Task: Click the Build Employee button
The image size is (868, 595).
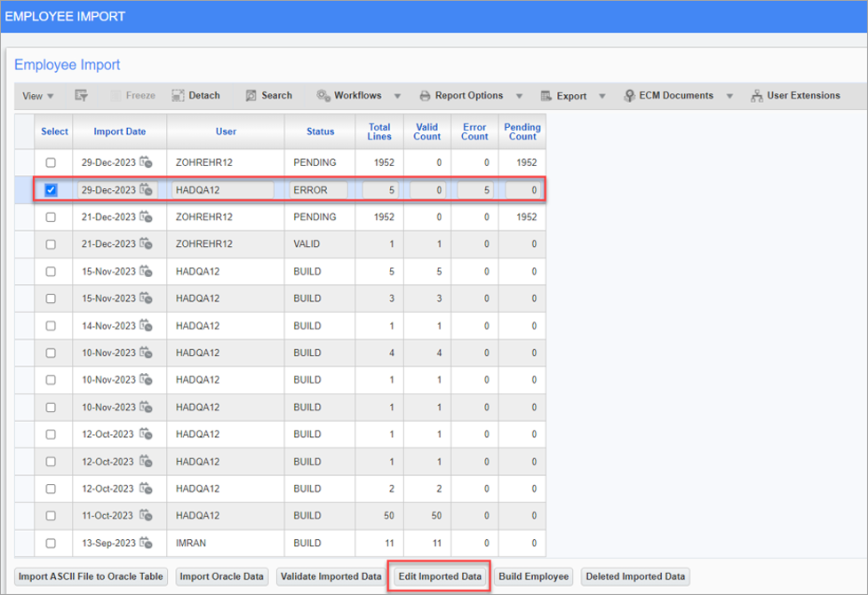Action: pos(534,576)
